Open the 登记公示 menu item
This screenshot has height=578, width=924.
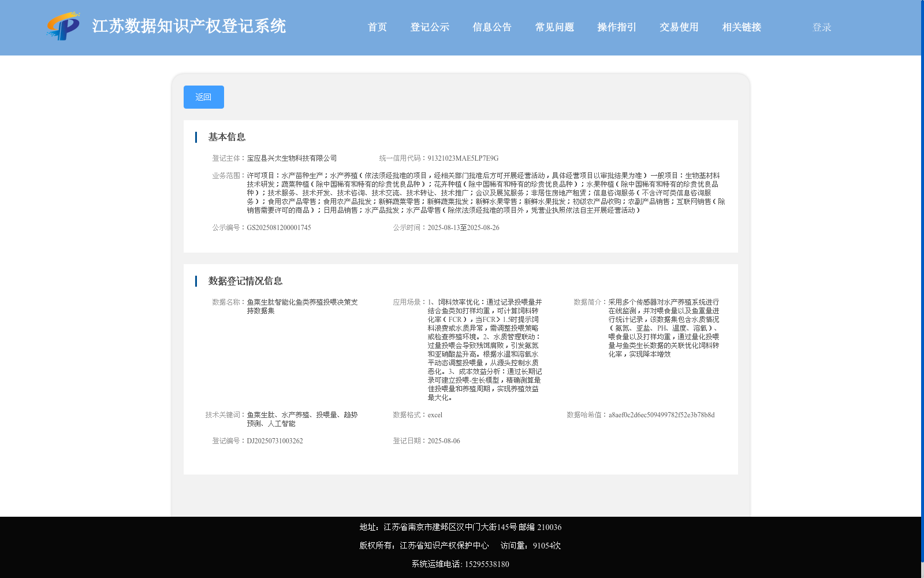(x=430, y=27)
